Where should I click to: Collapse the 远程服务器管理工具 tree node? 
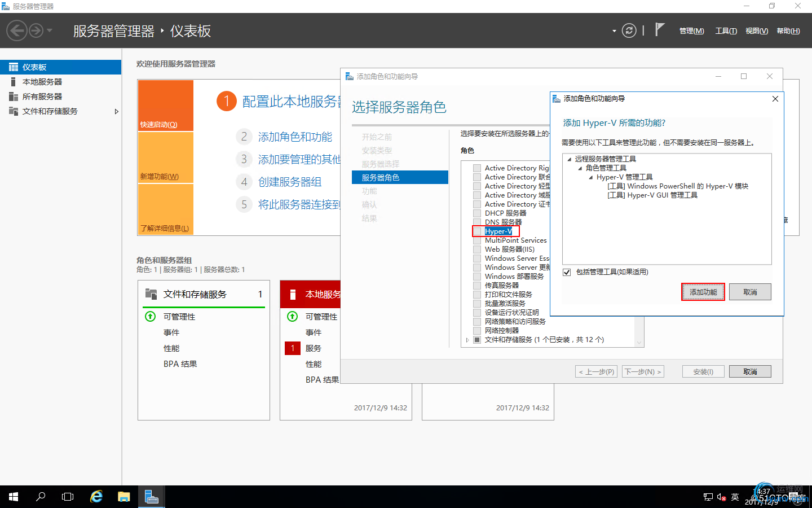tap(570, 159)
